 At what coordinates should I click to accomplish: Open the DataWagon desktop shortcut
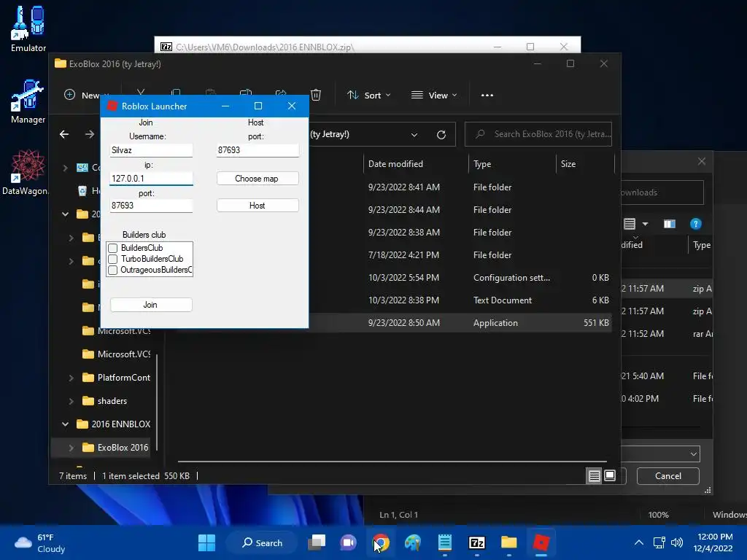26,172
